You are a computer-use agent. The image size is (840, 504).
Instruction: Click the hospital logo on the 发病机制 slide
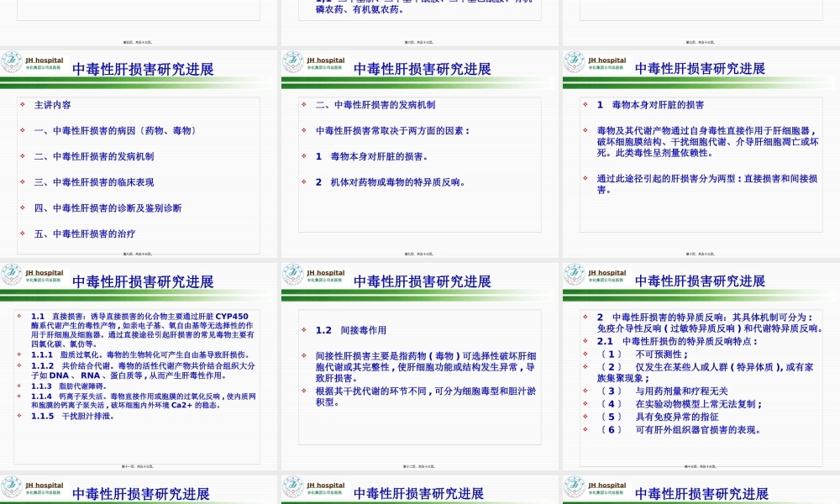(293, 64)
